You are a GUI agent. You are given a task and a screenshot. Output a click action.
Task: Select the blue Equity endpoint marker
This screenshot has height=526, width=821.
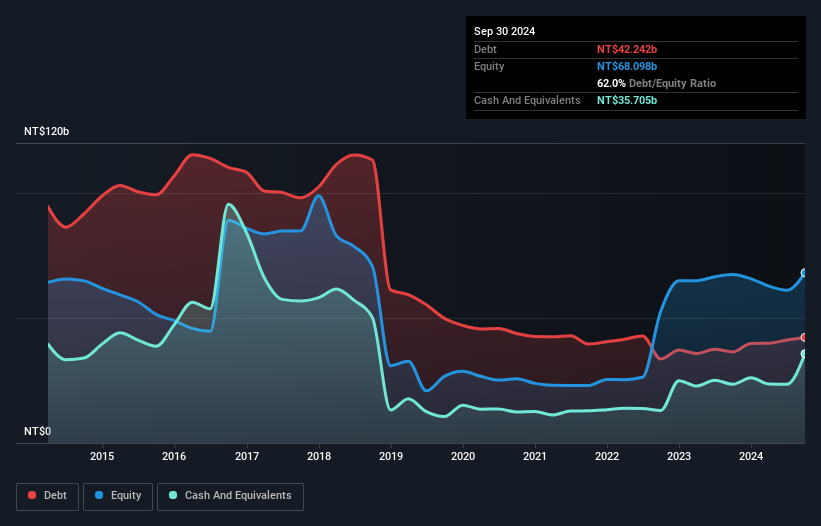804,273
